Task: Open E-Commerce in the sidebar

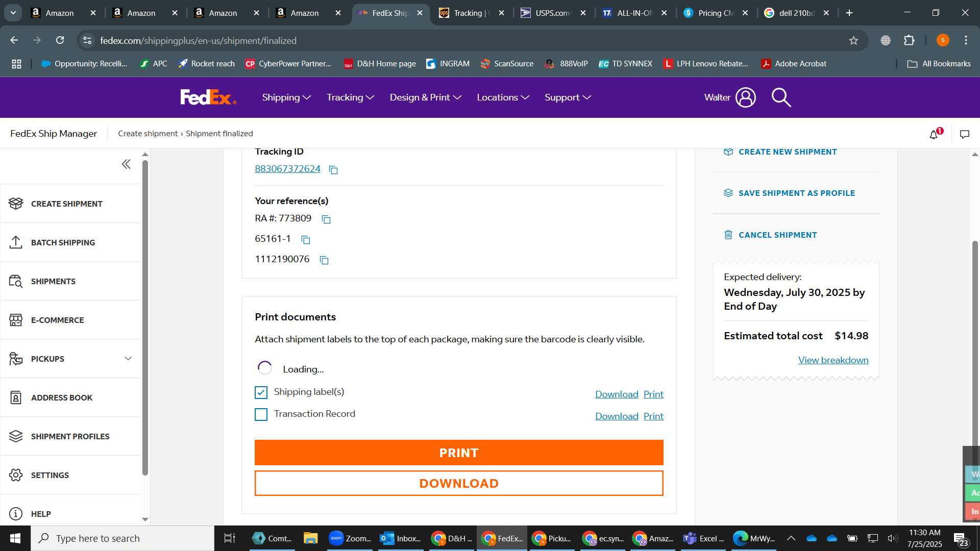Action: 70,320
